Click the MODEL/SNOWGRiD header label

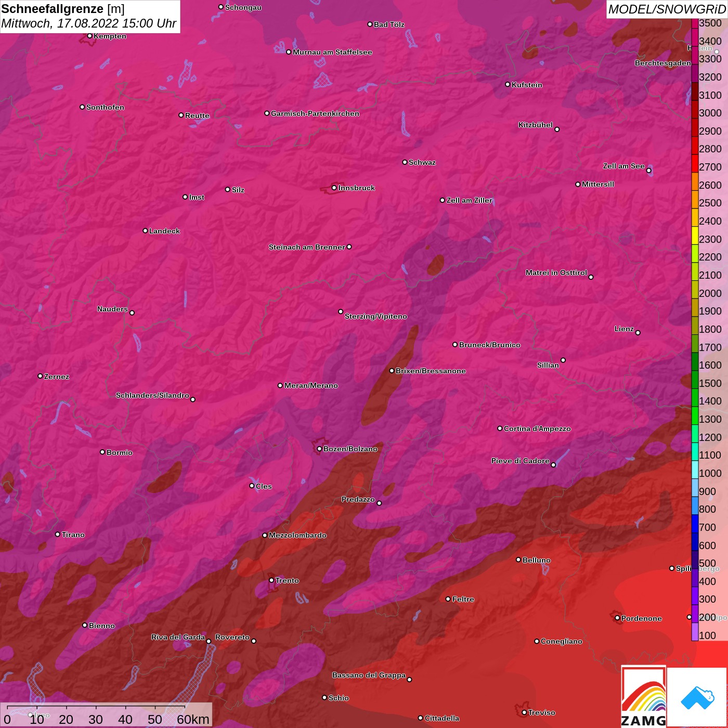pyautogui.click(x=667, y=9)
